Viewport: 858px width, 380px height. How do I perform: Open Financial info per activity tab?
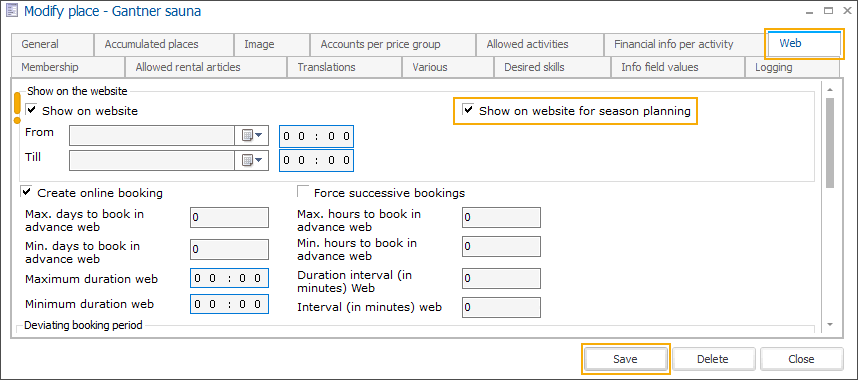coord(686,44)
